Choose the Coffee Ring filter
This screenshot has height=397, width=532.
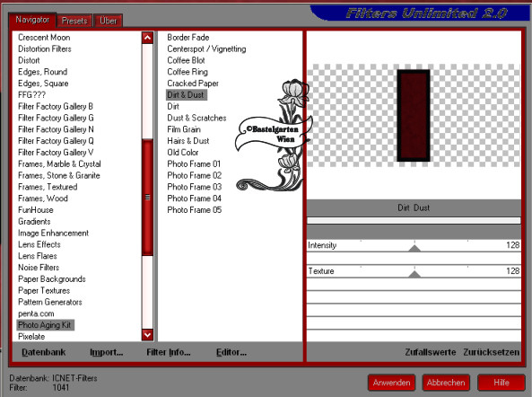tap(188, 72)
